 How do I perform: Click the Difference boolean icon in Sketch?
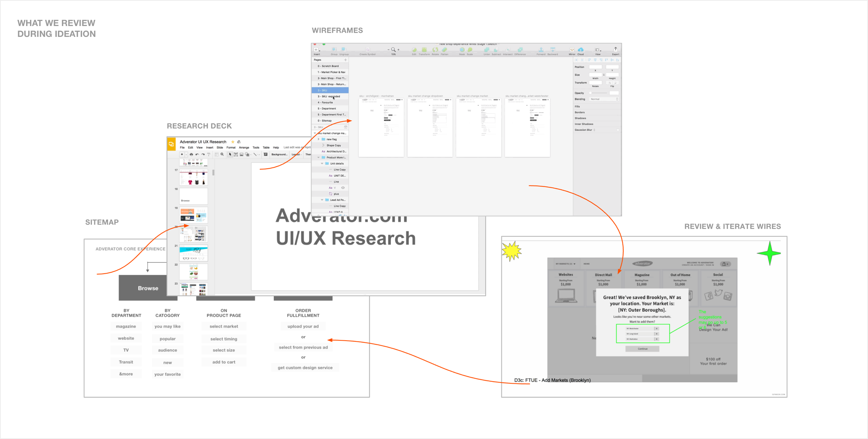point(520,50)
